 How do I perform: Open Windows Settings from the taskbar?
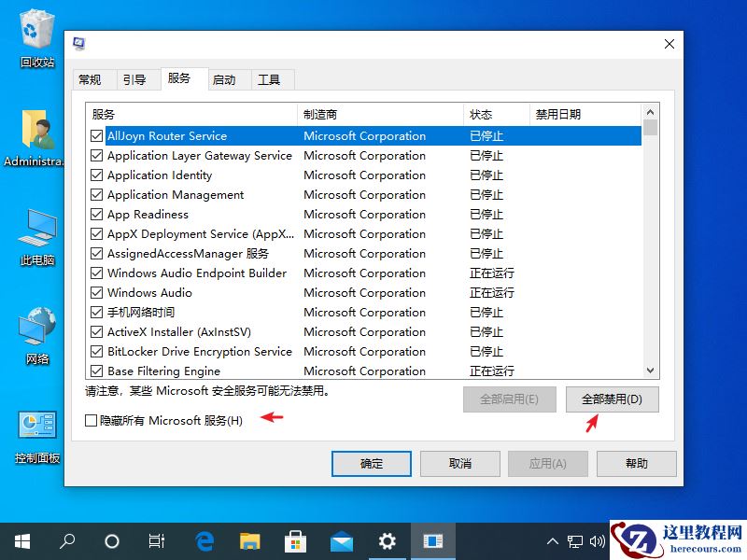point(387,540)
